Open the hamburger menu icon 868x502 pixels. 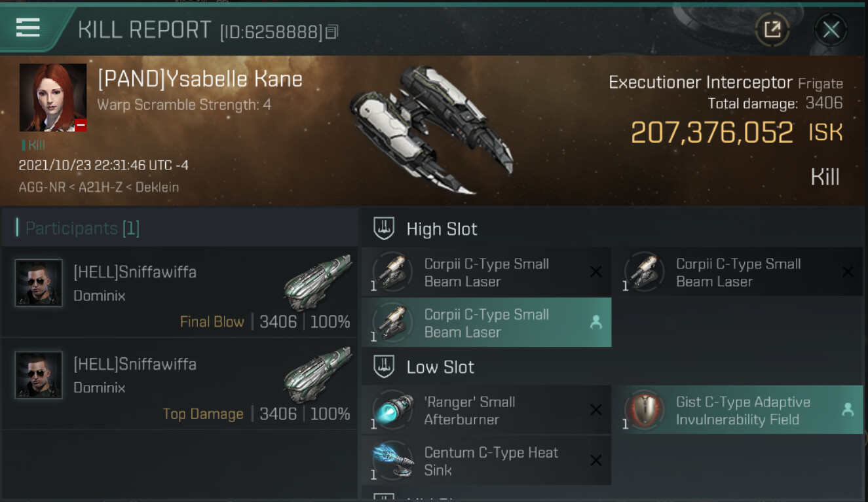[28, 27]
